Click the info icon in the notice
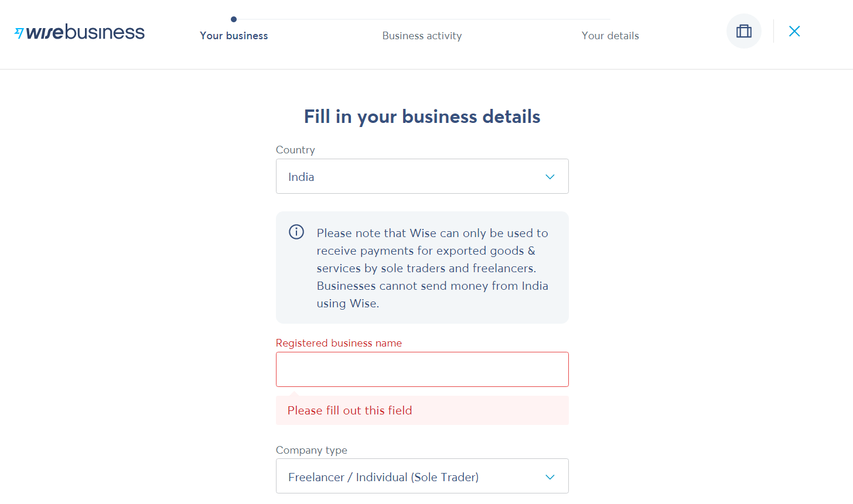 (296, 232)
